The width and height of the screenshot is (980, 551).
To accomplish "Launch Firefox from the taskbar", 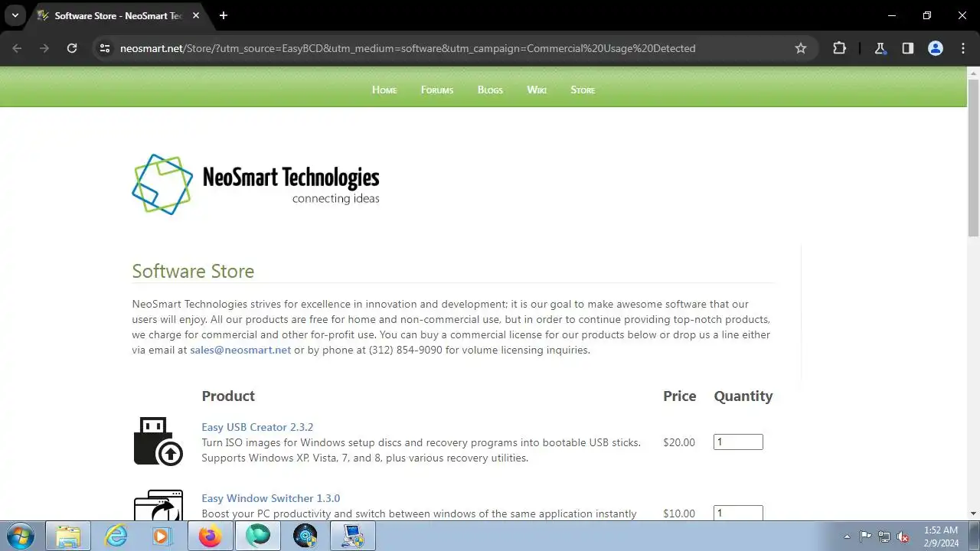I will (x=210, y=536).
